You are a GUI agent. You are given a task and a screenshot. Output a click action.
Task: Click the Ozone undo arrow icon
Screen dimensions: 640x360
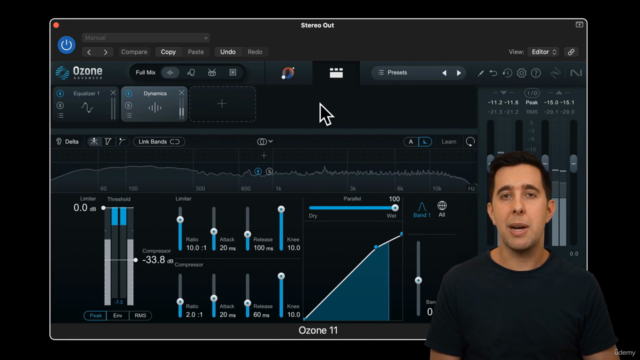[493, 73]
